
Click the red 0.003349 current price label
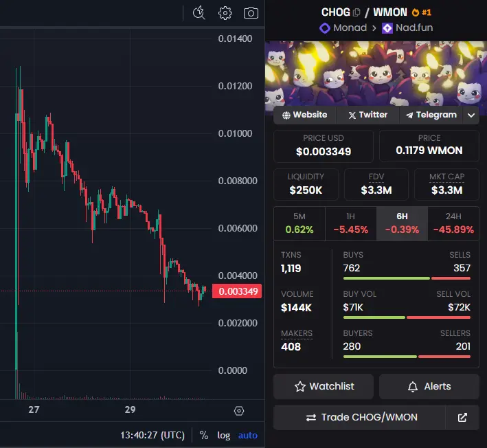pos(237,291)
